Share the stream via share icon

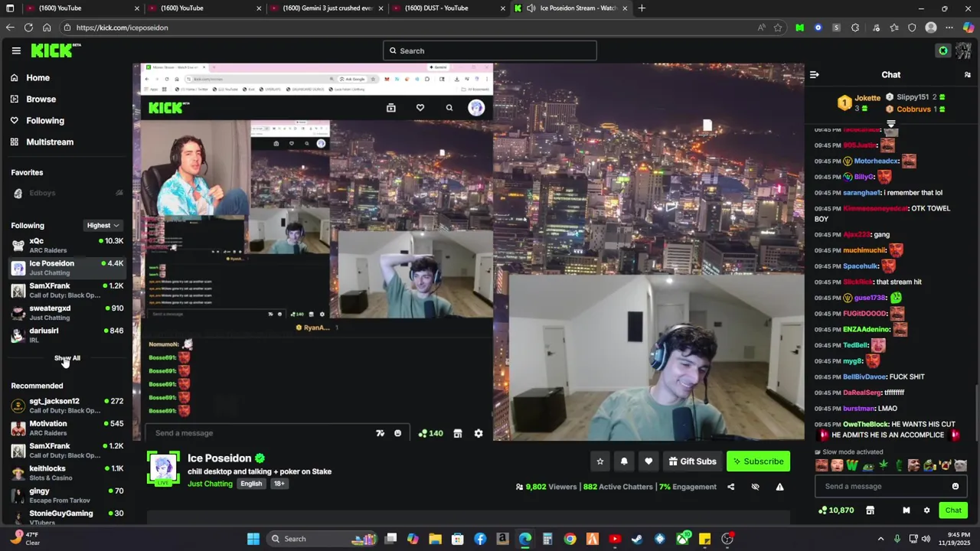pos(730,487)
